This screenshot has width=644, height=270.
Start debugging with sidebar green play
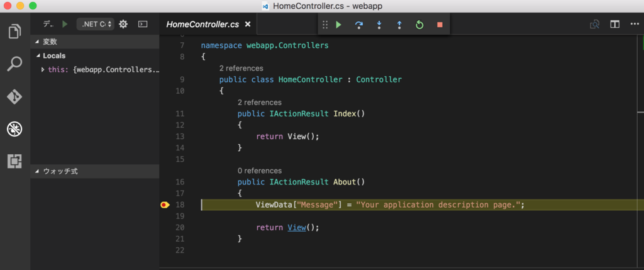pos(65,25)
